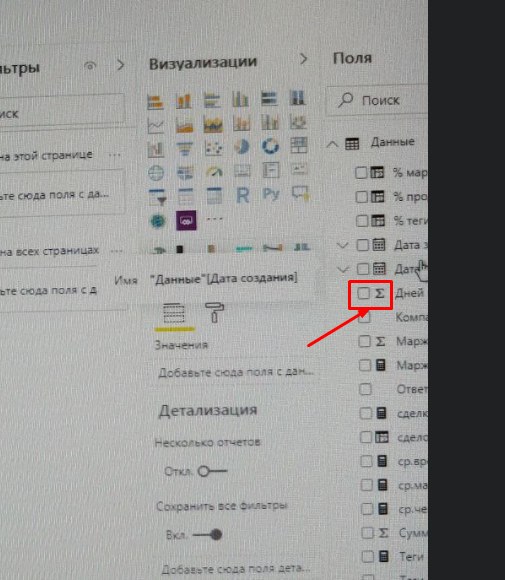This screenshot has height=580, width=505.
Task: Select the R script visual
Action: click(242, 195)
